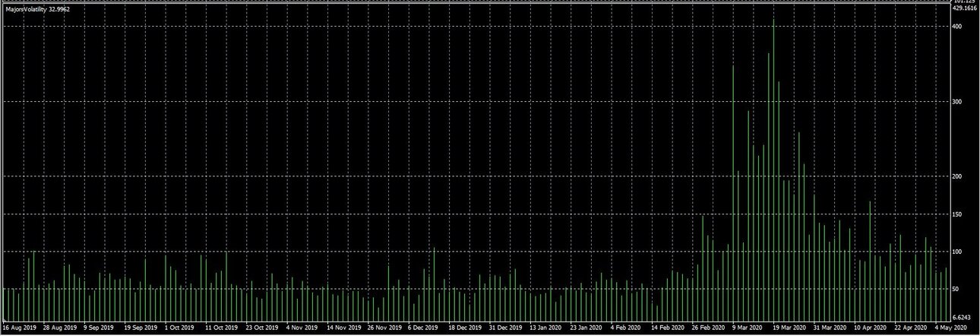Select the 100 level on the value axis
This screenshot has width=980, height=336.
pos(956,252)
